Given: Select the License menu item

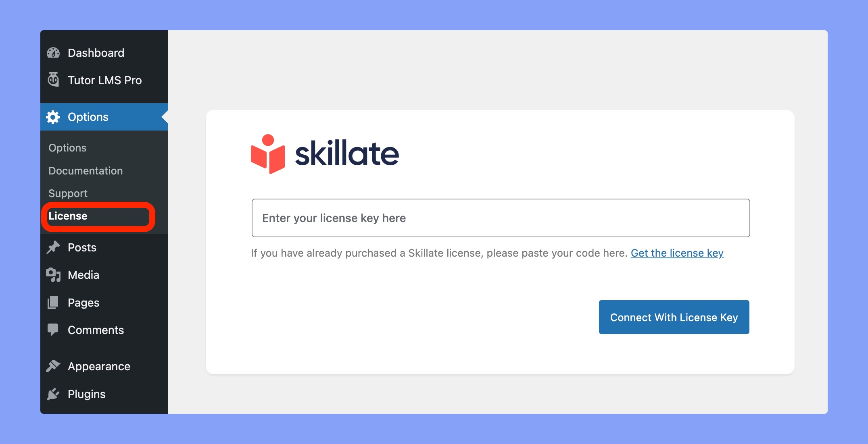Looking at the screenshot, I should (68, 216).
